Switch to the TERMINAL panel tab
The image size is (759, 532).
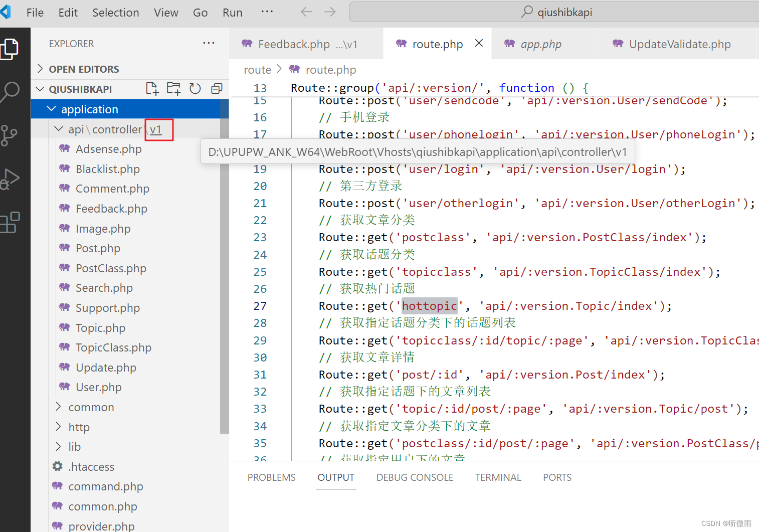pyautogui.click(x=498, y=477)
